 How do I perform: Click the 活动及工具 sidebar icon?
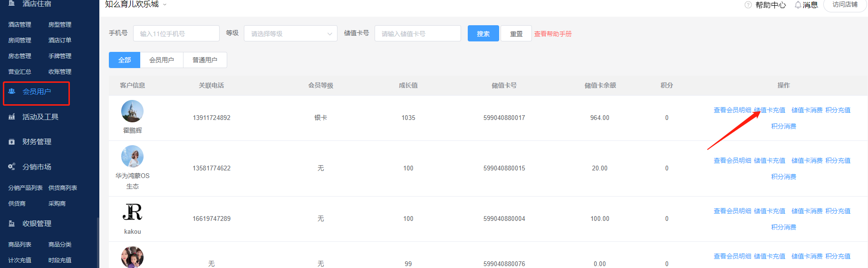(x=12, y=117)
